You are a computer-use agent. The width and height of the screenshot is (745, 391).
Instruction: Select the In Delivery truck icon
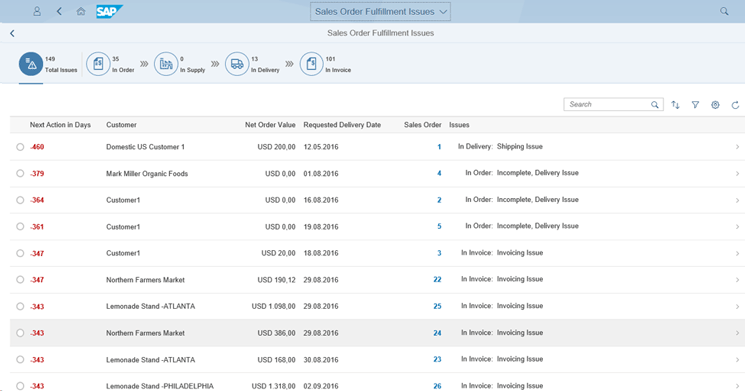237,64
